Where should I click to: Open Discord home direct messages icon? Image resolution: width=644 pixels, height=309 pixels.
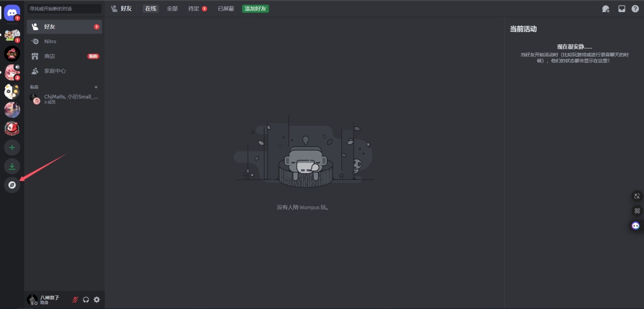pos(12,12)
